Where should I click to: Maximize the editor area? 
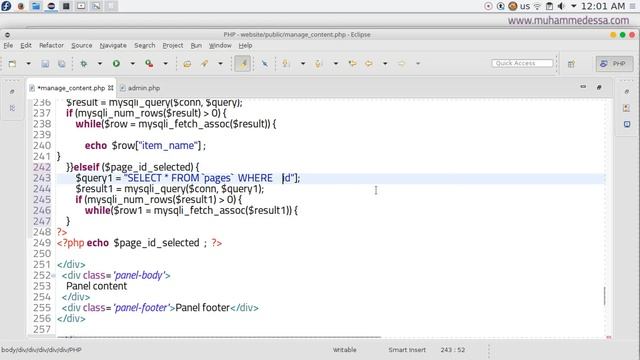[x=599, y=87]
